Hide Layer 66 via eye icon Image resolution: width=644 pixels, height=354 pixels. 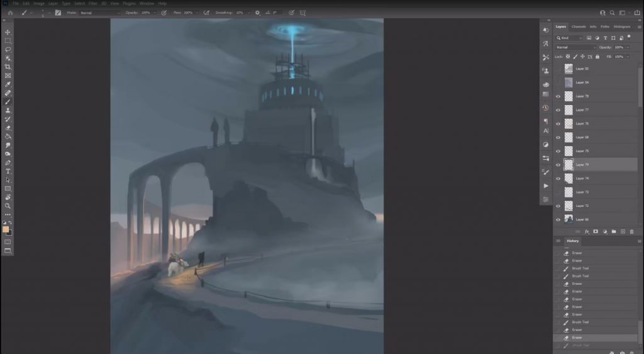tap(558, 219)
